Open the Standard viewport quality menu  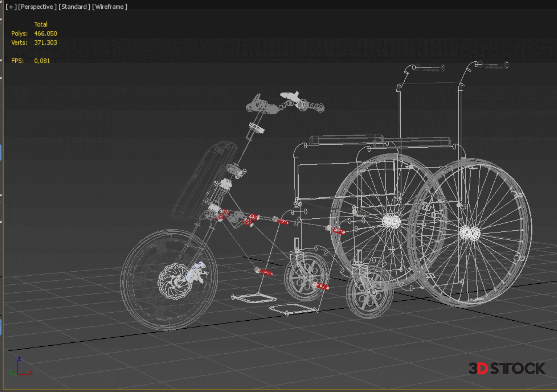[x=74, y=7]
